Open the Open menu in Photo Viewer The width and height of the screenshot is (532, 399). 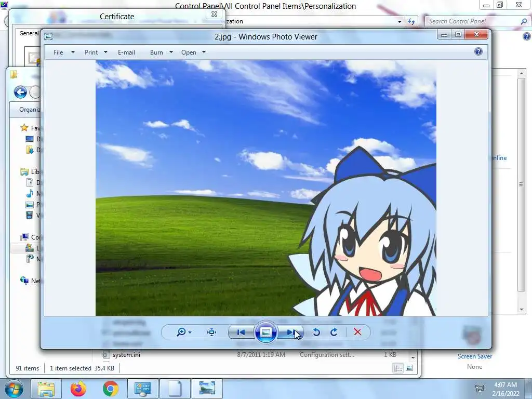click(189, 52)
